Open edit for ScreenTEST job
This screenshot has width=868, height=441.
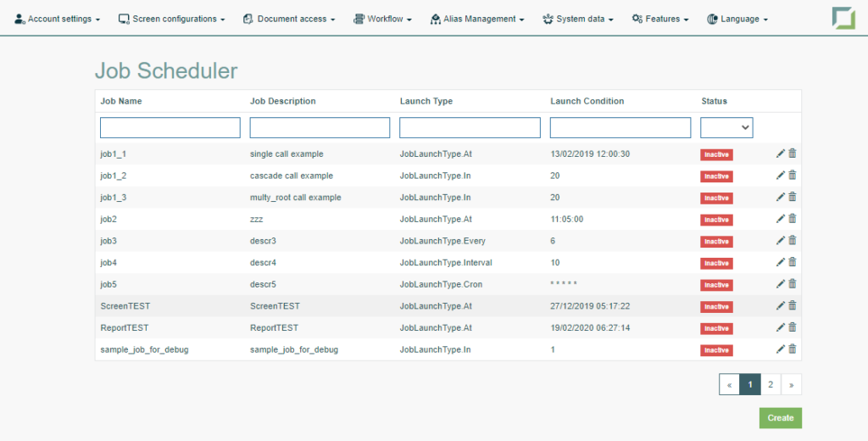tap(781, 306)
